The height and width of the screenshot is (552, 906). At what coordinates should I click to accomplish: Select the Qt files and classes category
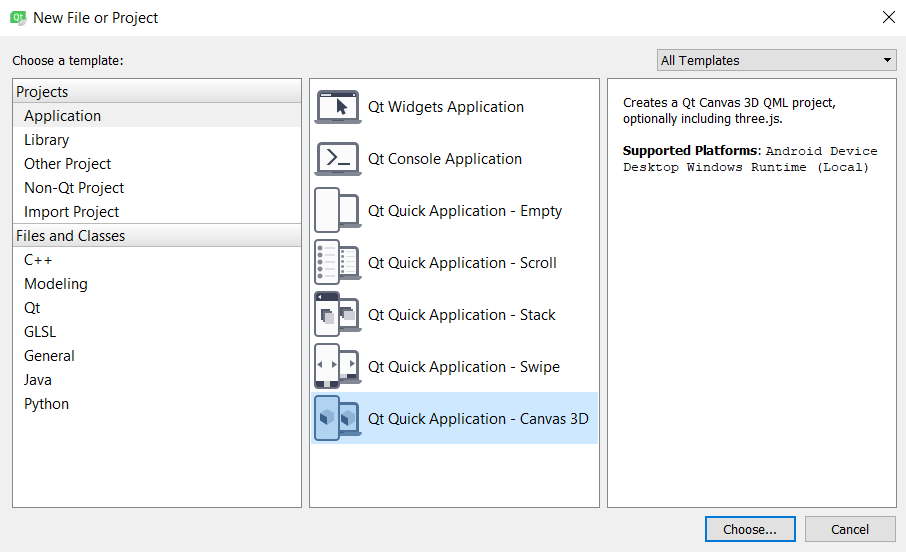[x=157, y=308]
